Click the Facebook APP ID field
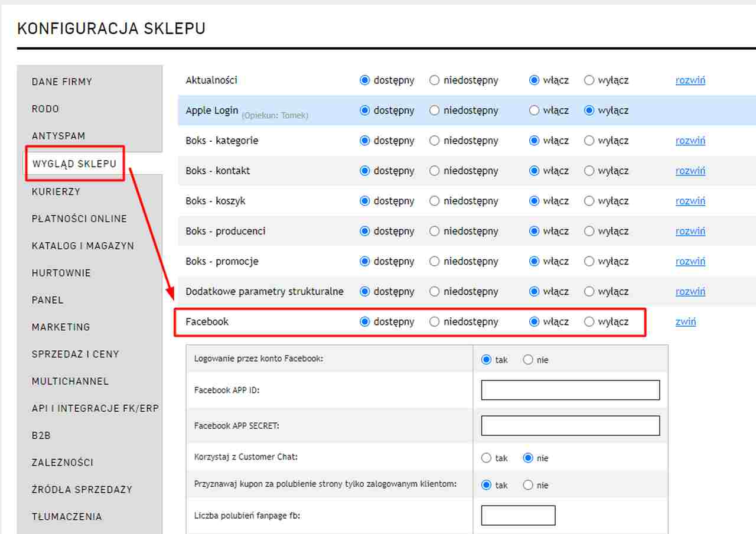Screen dimensions: 756x534 [570, 390]
